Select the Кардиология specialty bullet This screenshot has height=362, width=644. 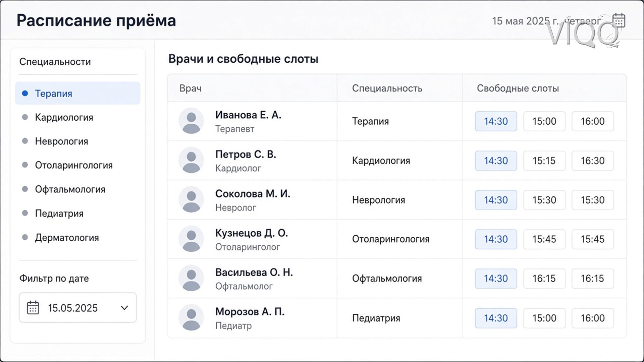(25, 117)
